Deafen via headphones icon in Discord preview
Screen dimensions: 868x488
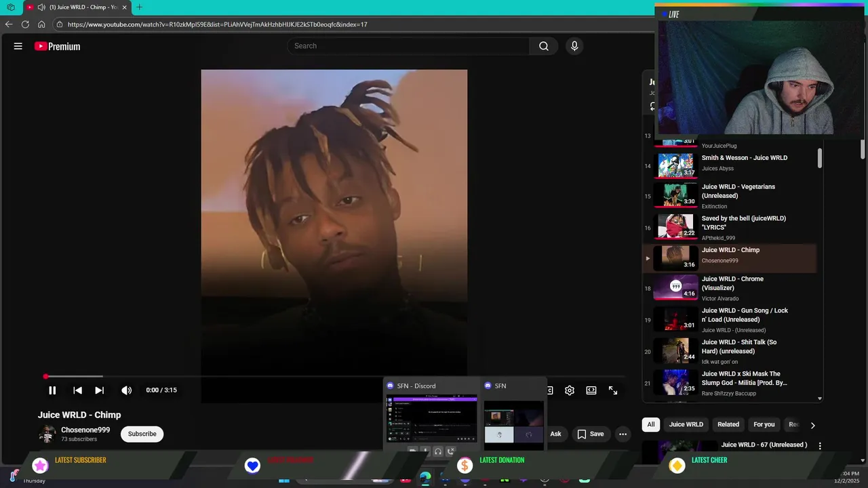coord(438,451)
